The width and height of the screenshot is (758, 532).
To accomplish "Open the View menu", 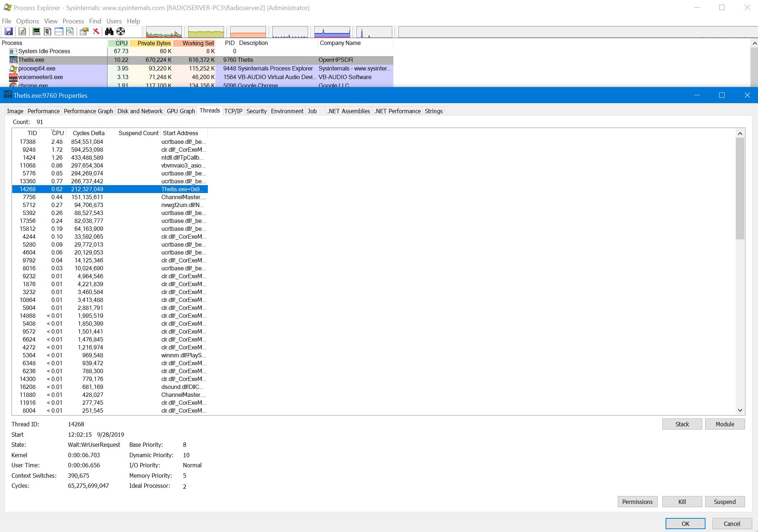I will pyautogui.click(x=51, y=21).
